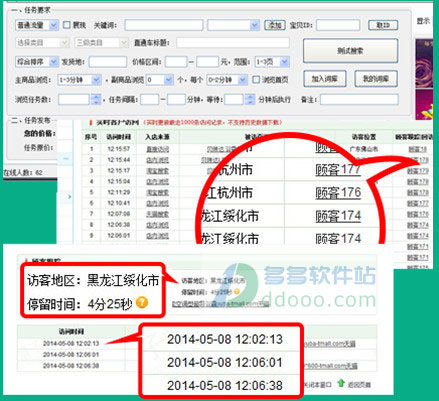Expand the 综合排序 sorting dropdown
Viewport: 439px width, 401px height.
37,62
